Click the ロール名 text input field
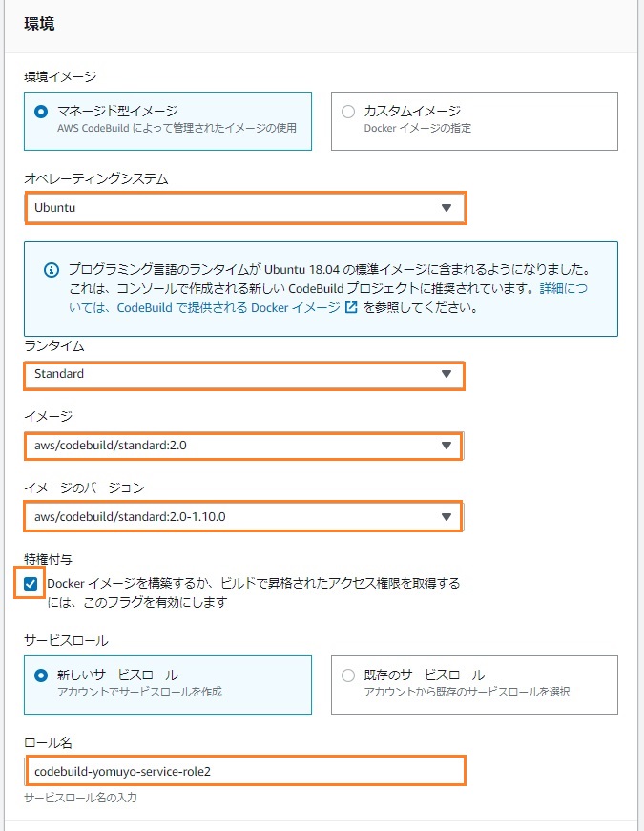The height and width of the screenshot is (831, 644). pos(245,771)
